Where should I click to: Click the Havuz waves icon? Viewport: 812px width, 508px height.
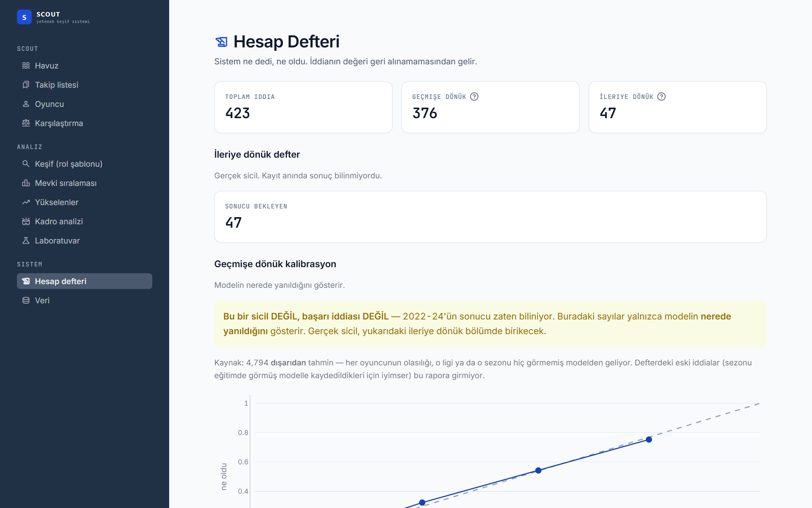pyautogui.click(x=26, y=65)
